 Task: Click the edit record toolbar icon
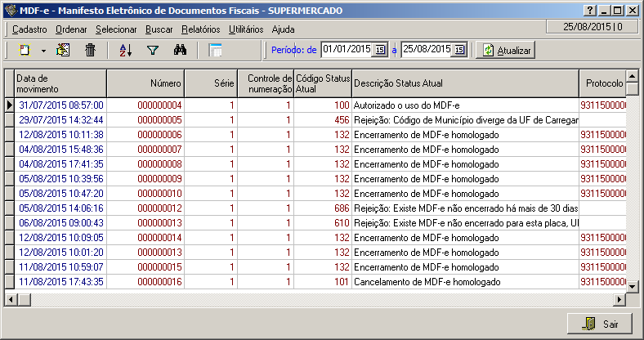point(63,50)
